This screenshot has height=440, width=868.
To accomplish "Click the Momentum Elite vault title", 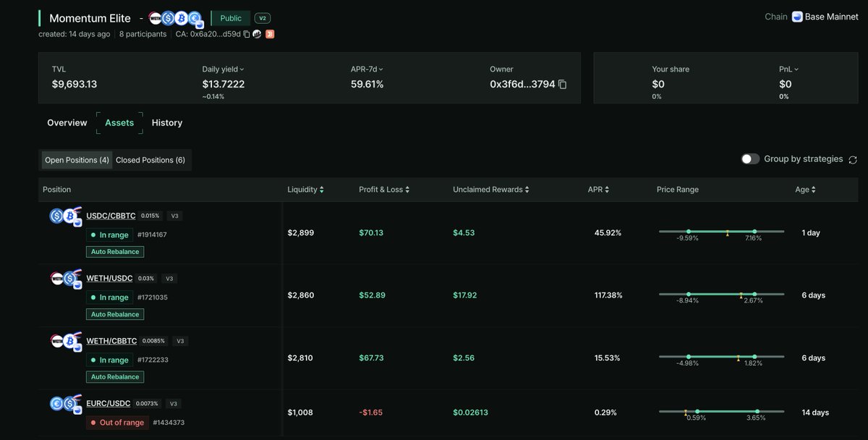I will pos(90,18).
